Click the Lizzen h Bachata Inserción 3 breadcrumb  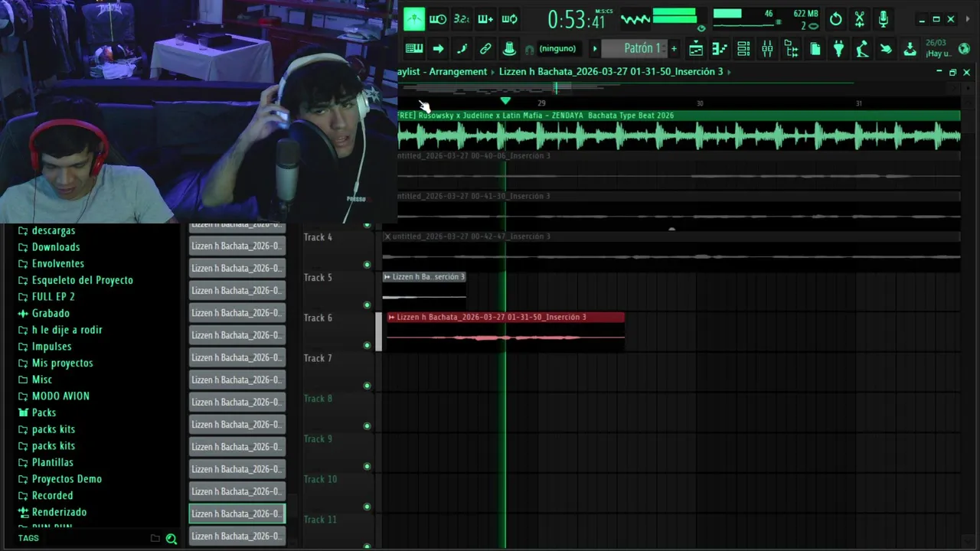click(611, 72)
